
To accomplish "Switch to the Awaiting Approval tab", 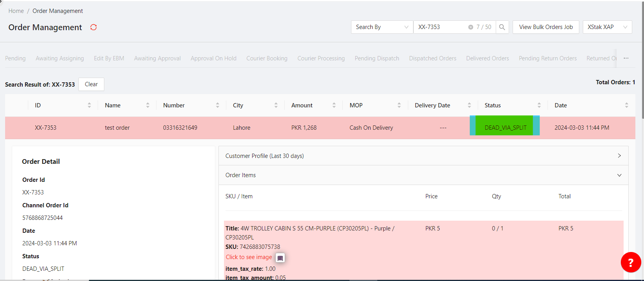I will tap(157, 58).
